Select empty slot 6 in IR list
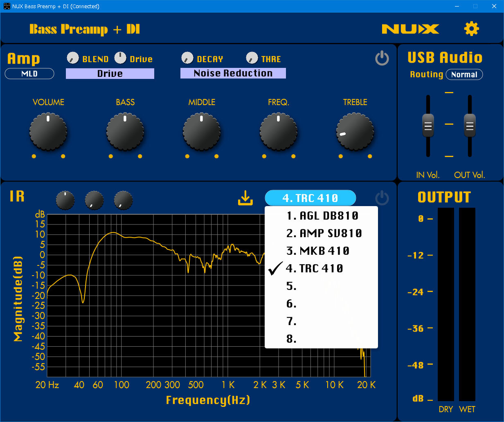 pos(321,304)
